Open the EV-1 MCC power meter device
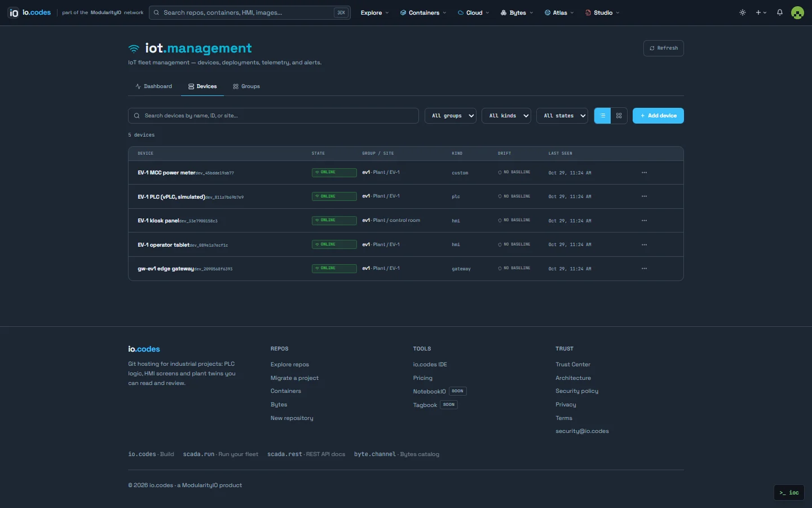This screenshot has width=812, height=508. [x=166, y=173]
